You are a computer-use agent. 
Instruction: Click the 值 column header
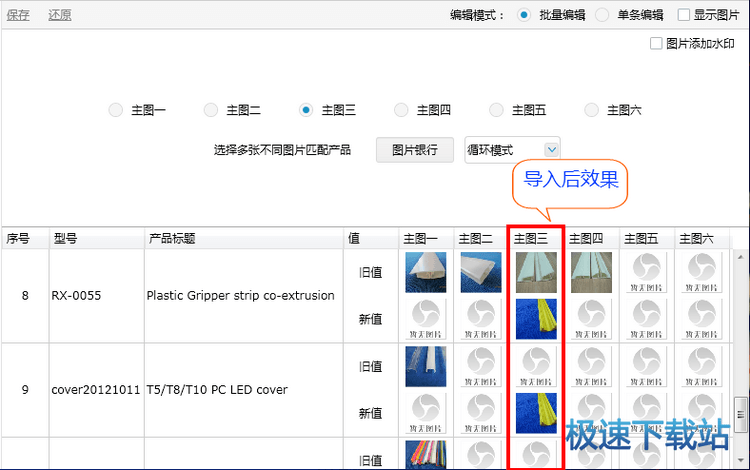tap(371, 238)
